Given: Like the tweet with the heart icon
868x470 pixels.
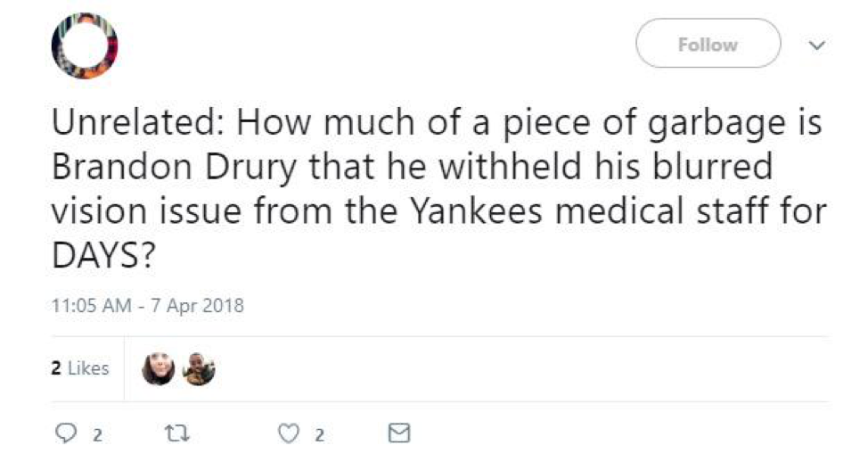Looking at the screenshot, I should (287, 434).
